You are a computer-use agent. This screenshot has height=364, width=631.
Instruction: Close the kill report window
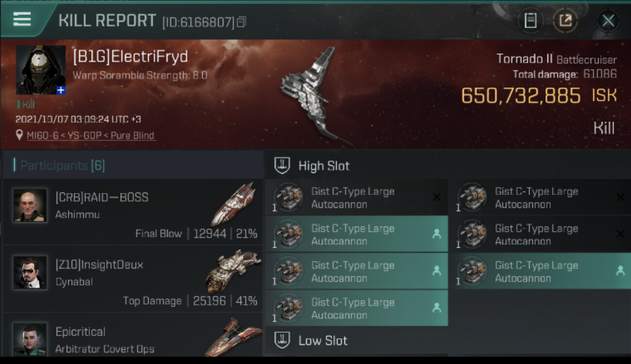(608, 20)
